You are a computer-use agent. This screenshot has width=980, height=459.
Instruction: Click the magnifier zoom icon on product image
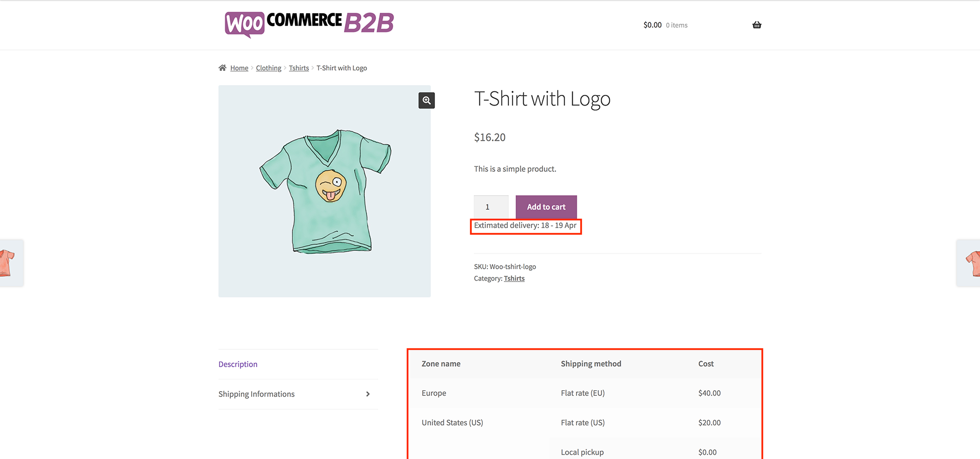pos(427,100)
